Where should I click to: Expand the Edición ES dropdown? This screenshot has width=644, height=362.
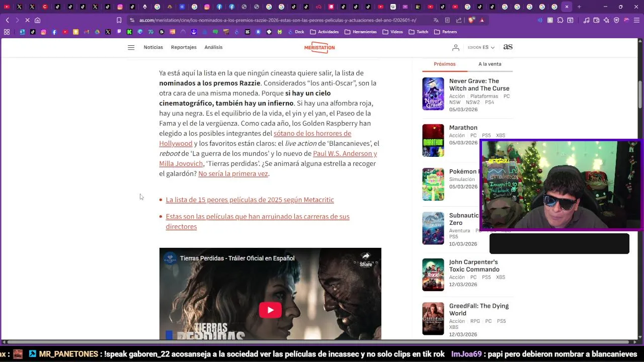(x=481, y=47)
